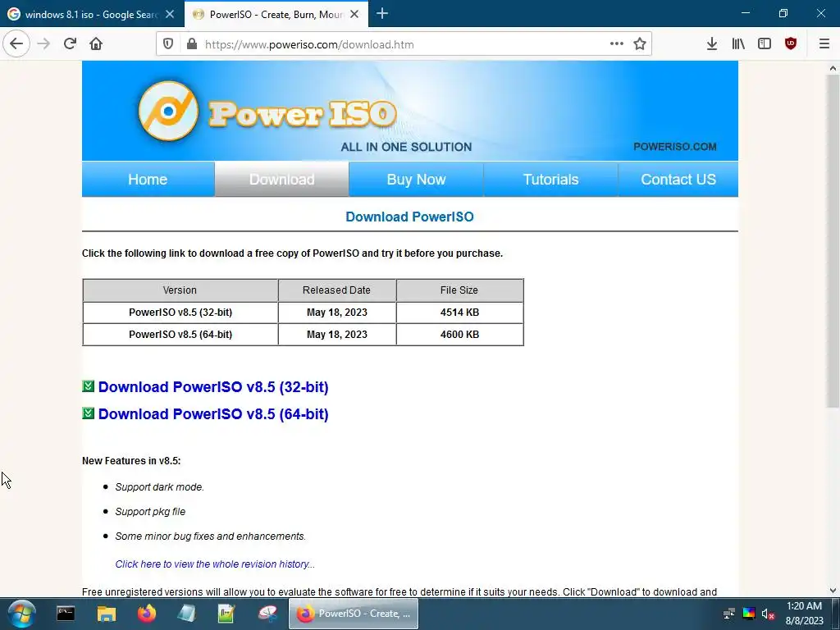Open the Command Prompt taskbar icon

pyautogui.click(x=66, y=614)
